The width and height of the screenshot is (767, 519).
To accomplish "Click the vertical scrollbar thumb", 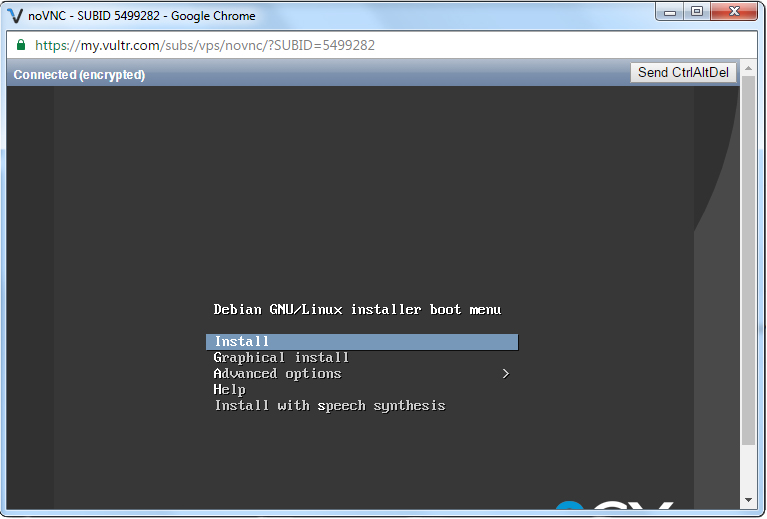I will click(748, 260).
